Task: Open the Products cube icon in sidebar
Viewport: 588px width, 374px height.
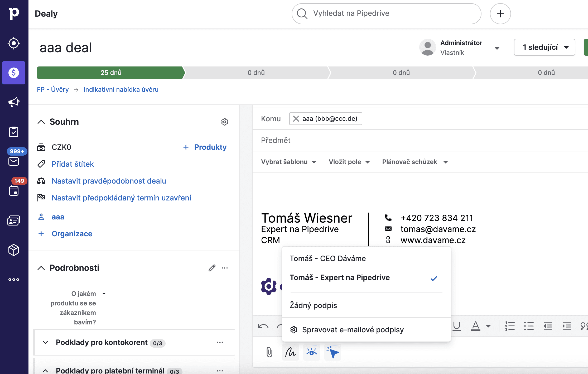Action: tap(14, 250)
